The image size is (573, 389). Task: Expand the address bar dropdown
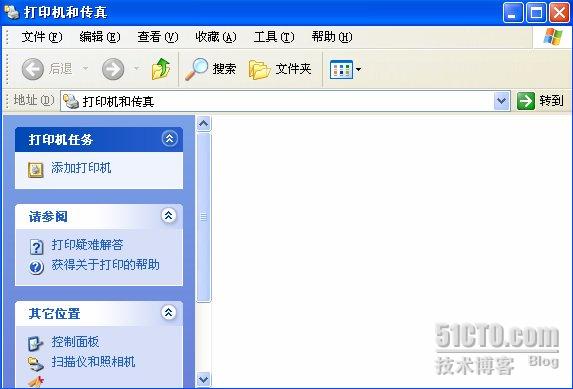[502, 101]
